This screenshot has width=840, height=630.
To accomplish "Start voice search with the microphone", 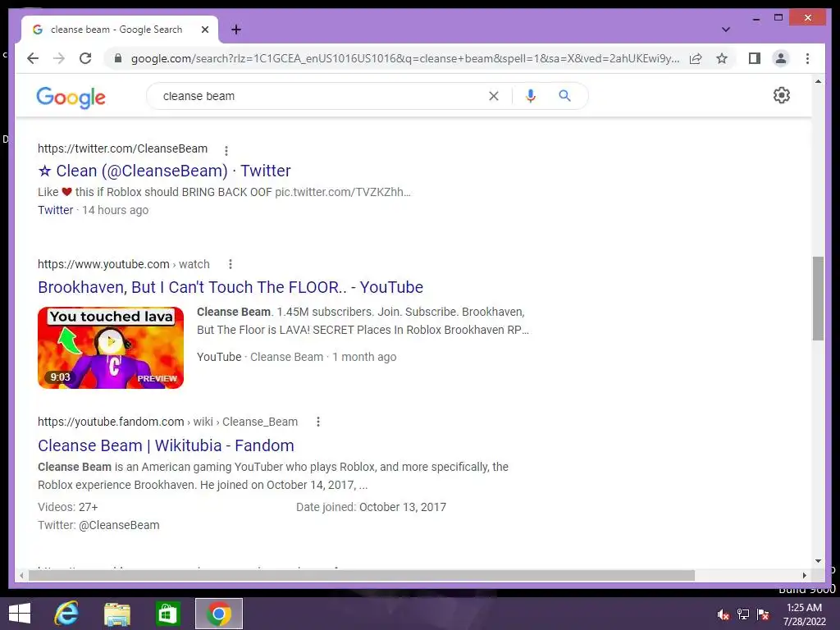I will click(531, 96).
